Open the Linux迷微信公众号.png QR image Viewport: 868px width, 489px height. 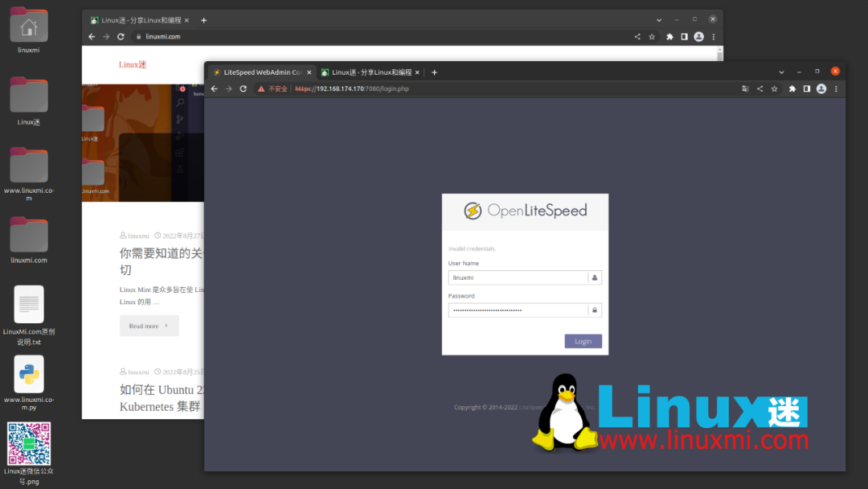point(29,444)
